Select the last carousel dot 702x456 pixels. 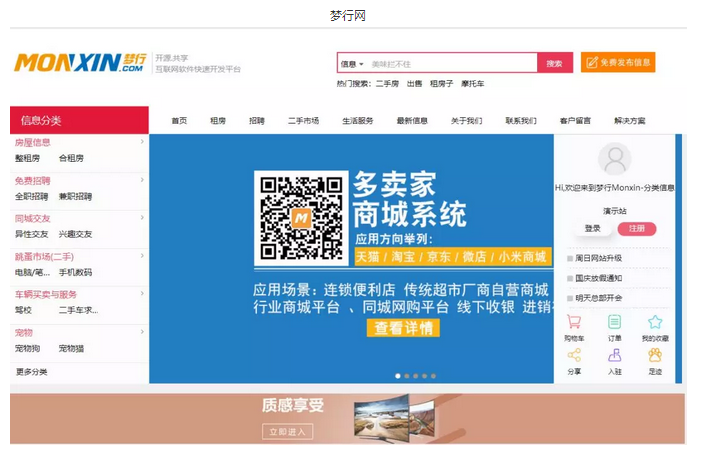point(433,376)
